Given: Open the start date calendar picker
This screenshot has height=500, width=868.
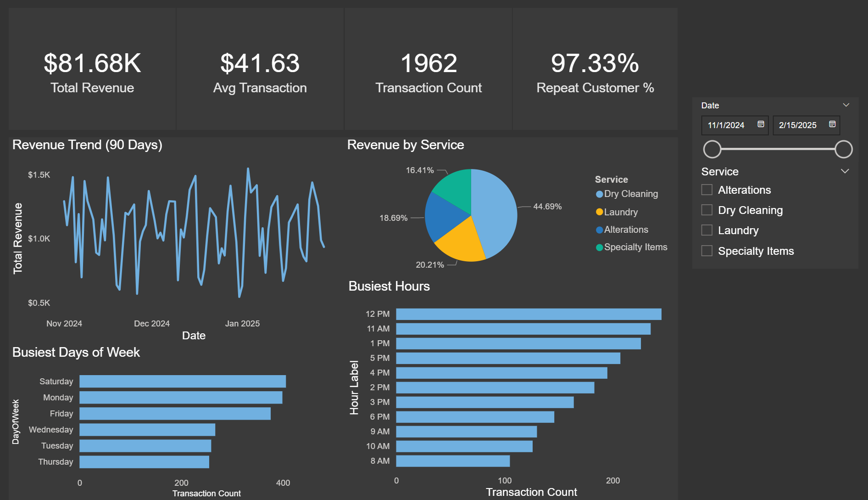Looking at the screenshot, I should click(x=760, y=125).
